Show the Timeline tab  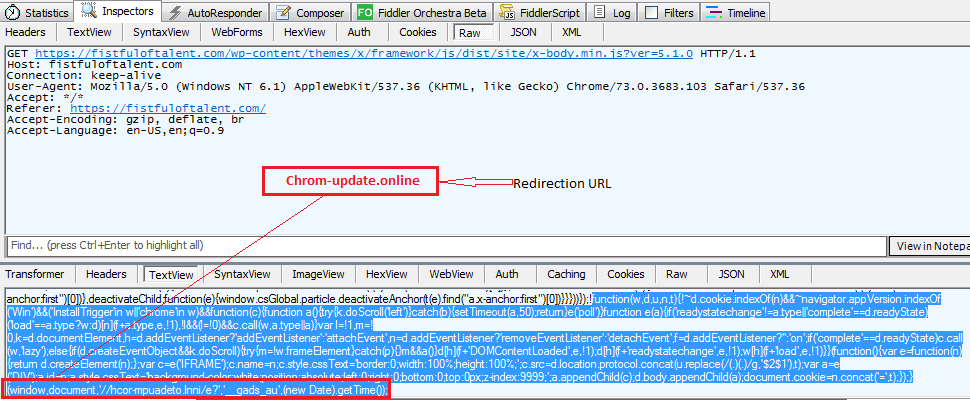tap(737, 12)
